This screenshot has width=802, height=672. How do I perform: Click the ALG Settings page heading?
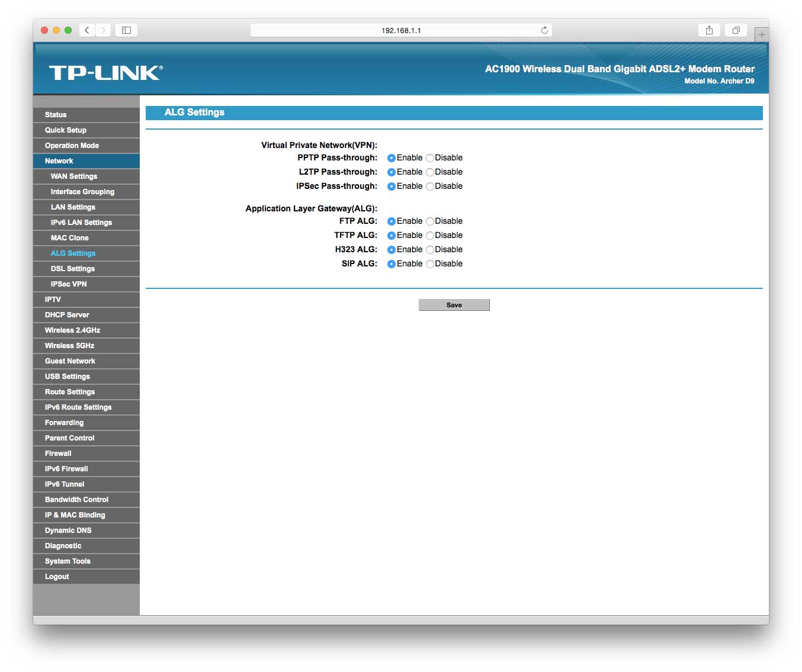pyautogui.click(x=194, y=112)
